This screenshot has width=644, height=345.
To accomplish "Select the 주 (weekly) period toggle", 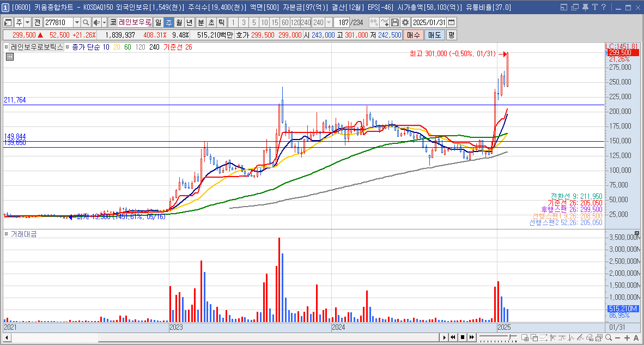I will click(169, 22).
